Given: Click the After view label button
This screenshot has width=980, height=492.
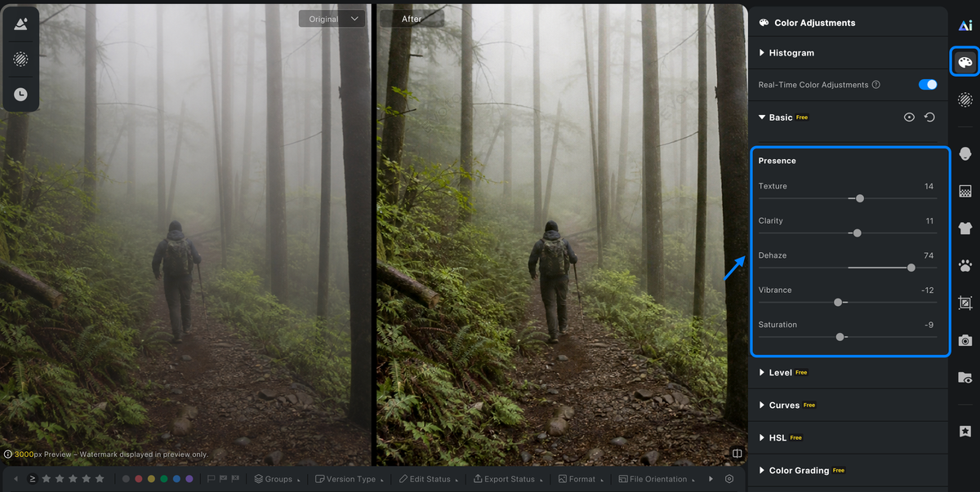Looking at the screenshot, I should tap(412, 19).
